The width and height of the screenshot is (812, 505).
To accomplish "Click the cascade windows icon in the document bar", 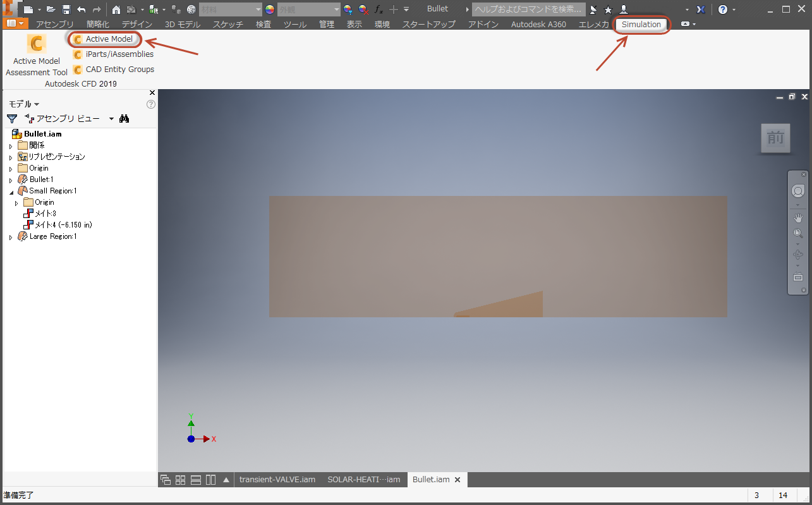I will click(x=166, y=480).
